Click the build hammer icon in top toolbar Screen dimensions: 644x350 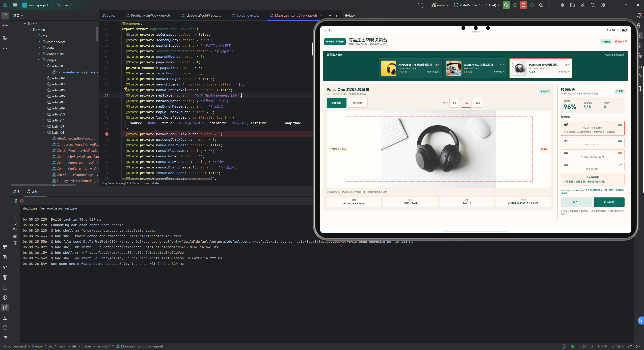click(421, 5)
